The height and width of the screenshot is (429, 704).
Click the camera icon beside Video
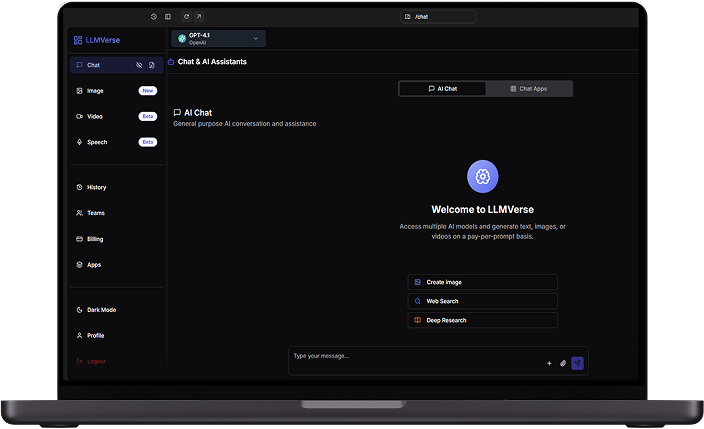(79, 116)
